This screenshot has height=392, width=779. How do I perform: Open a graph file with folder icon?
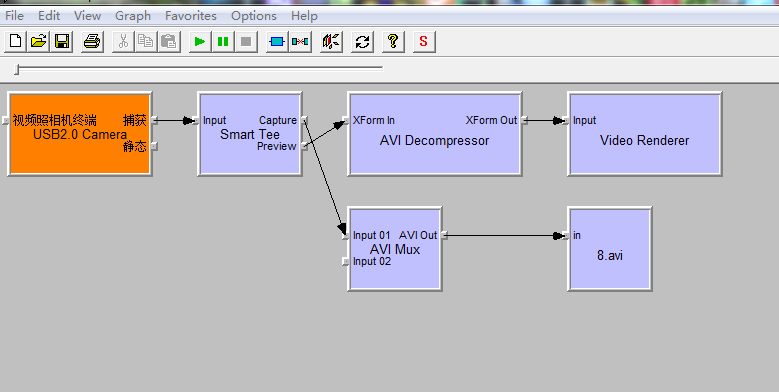pyautogui.click(x=39, y=41)
